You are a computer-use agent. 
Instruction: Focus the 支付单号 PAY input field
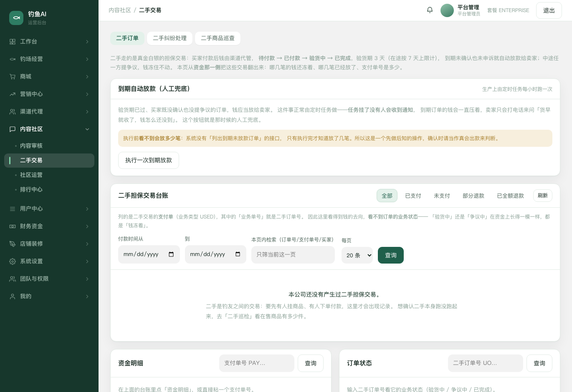[257, 363]
